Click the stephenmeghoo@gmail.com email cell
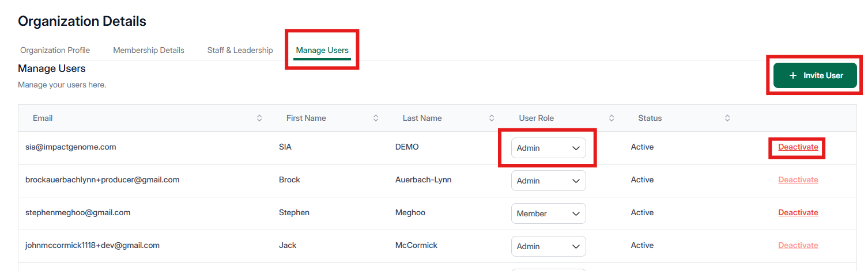Viewport: 868px width, 271px height. point(78,213)
